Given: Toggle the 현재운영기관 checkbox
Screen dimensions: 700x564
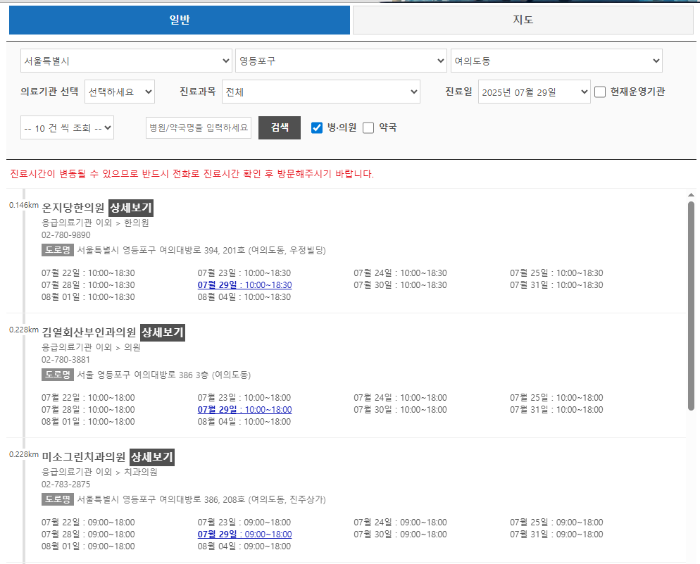Looking at the screenshot, I should (600, 92).
